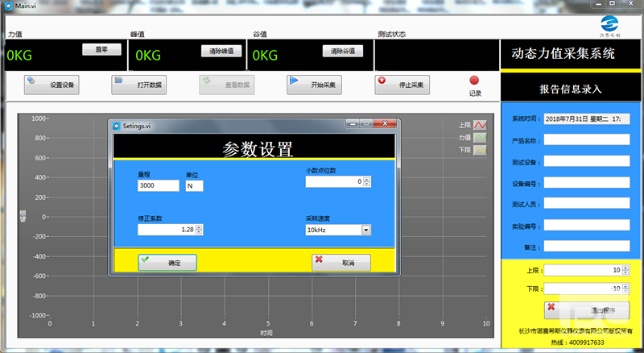Image resolution: width=644 pixels, height=353 pixels.
Task: Expand the 采样速度 10kHz dropdown
Action: tap(366, 230)
